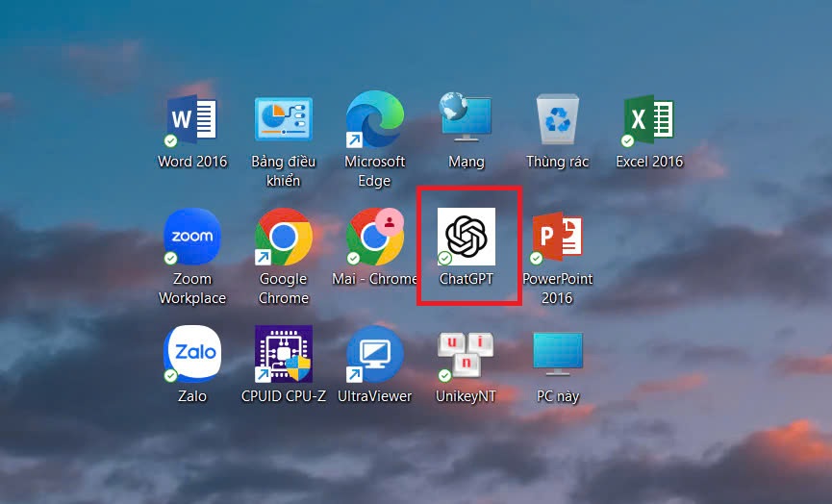832x504 pixels.
Task: Click the "Zalo" label text
Action: point(192,396)
